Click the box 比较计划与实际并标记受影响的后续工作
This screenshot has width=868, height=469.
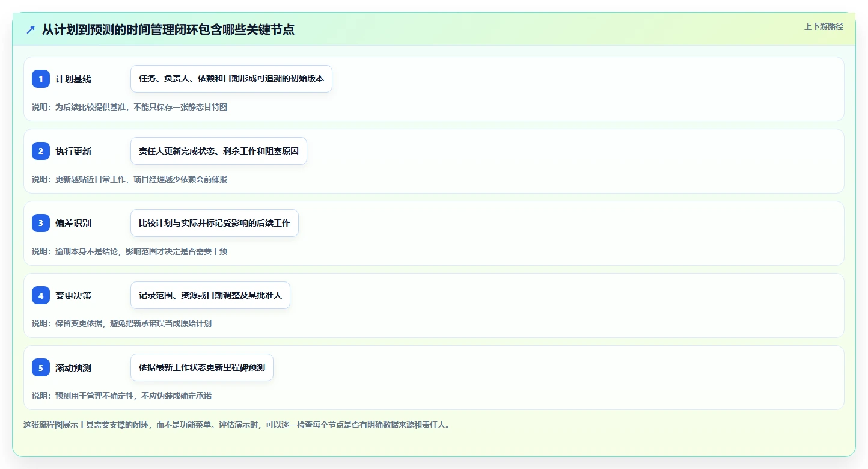(215, 223)
